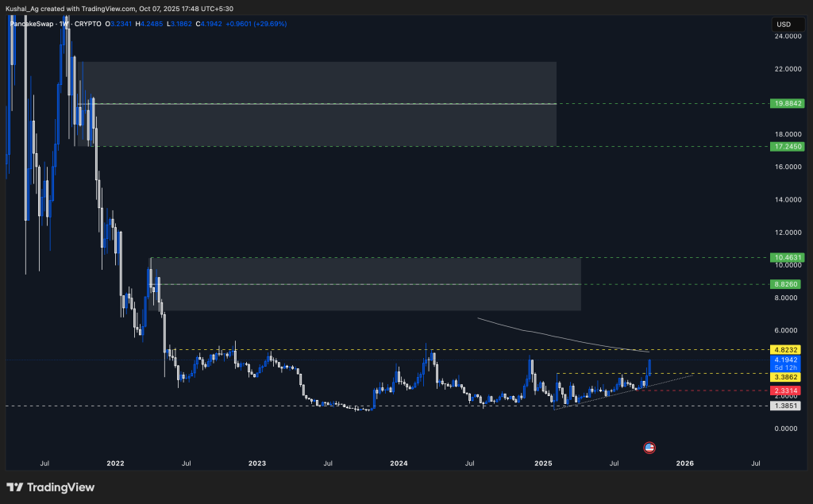This screenshot has width=813, height=504.
Task: Click the 8.0000 price scale value
Action: click(x=786, y=298)
